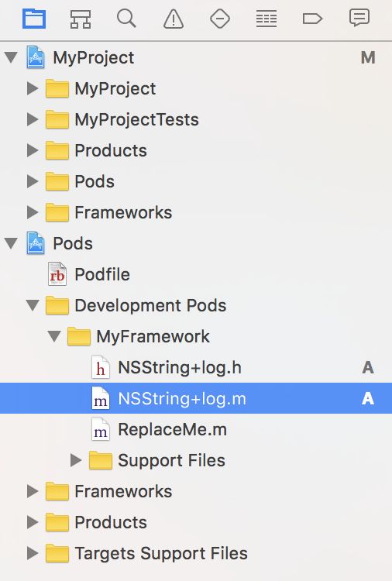Open the Find navigator magnifier icon
The image size is (392, 581).
click(x=126, y=19)
